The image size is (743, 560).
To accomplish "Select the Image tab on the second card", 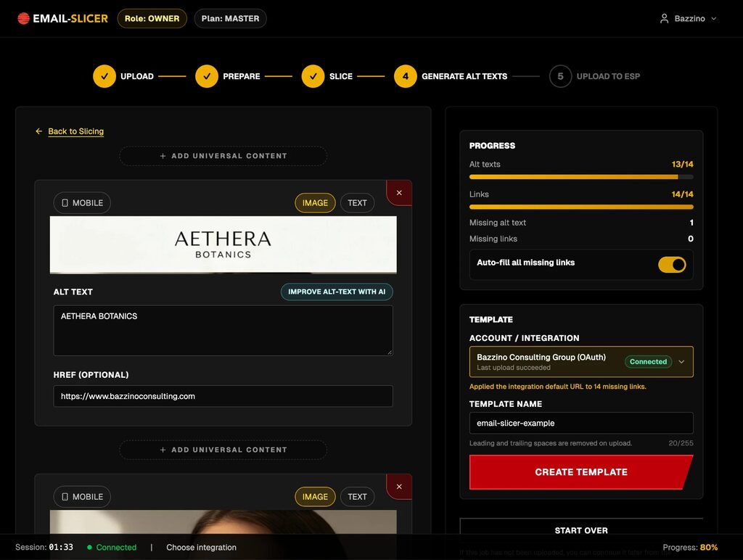I will 315,496.
